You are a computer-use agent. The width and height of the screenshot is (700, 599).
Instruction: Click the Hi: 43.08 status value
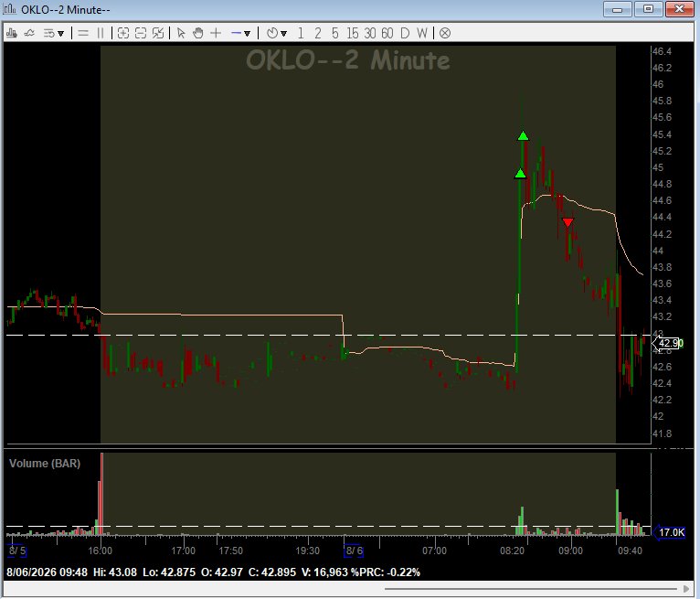[x=115, y=572]
